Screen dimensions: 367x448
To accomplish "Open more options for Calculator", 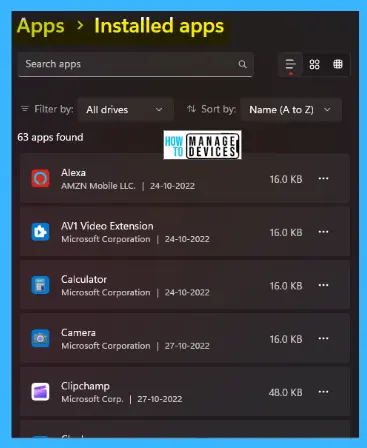I will coord(323,285).
